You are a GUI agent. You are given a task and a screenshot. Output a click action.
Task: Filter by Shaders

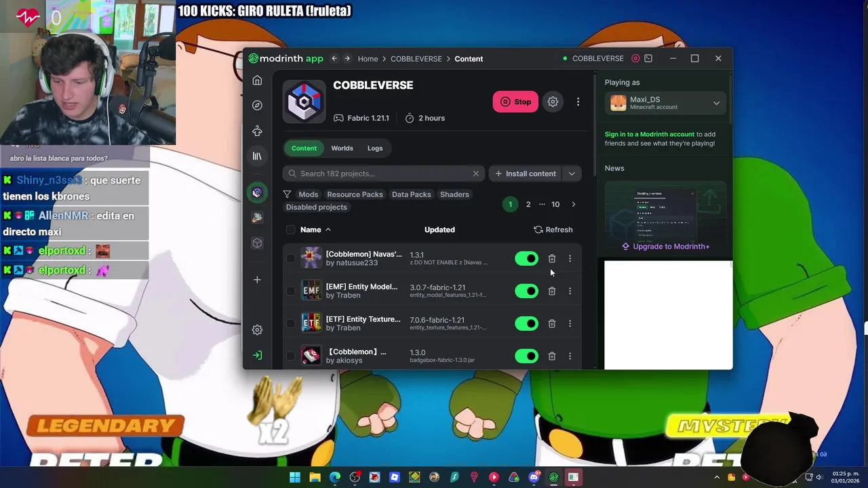[454, 195]
